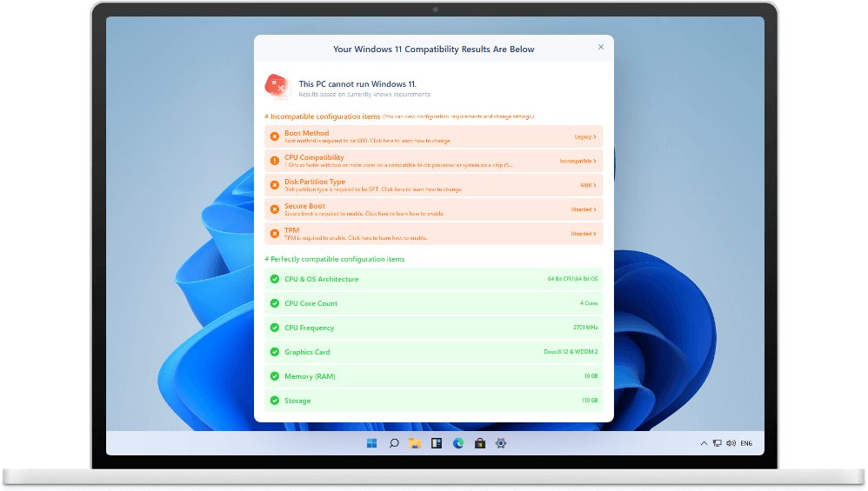This screenshot has height=491, width=868.
Task: Select the ENG language indicator
Action: [746, 443]
